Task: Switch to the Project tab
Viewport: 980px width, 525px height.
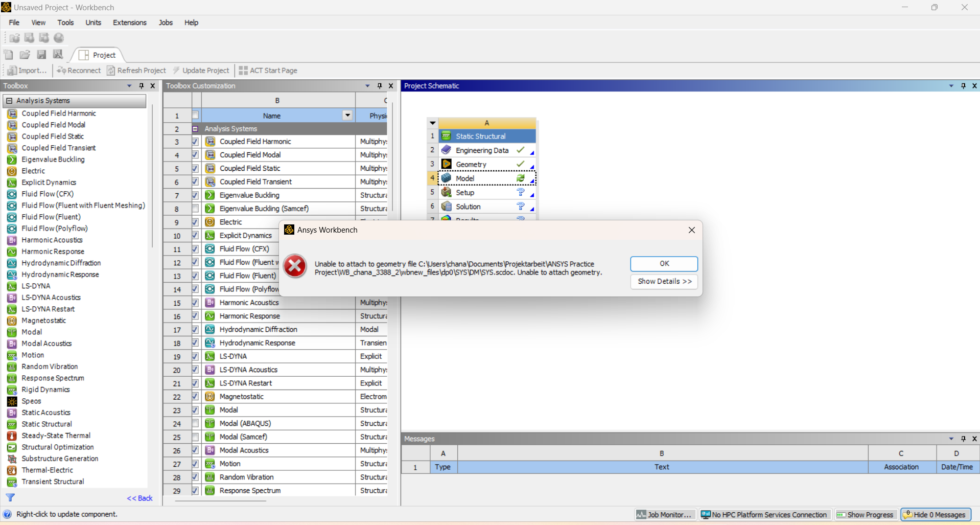Action: [x=99, y=55]
